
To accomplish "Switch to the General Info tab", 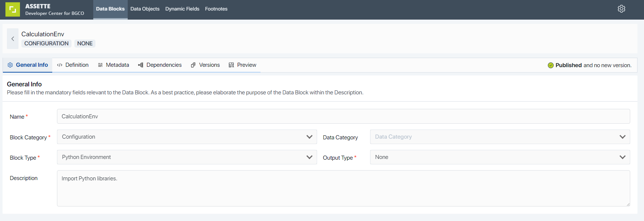I will tap(28, 65).
